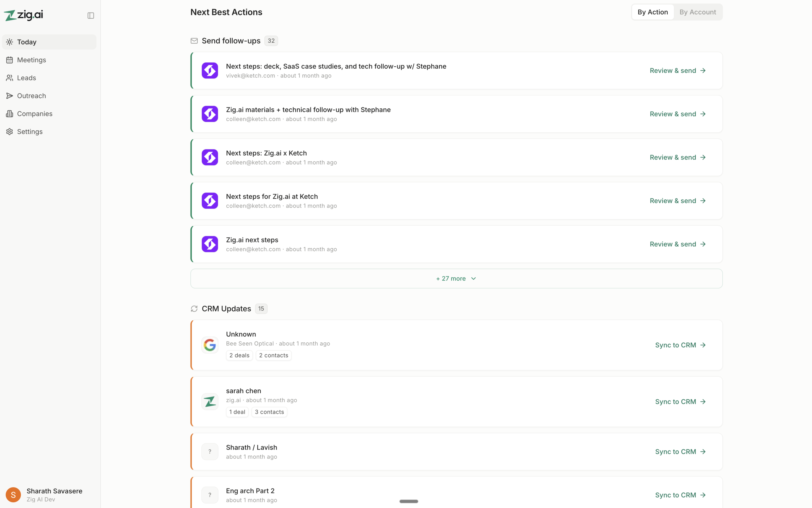Click the Next Best Actions heading
The image size is (812, 508).
pos(226,12)
